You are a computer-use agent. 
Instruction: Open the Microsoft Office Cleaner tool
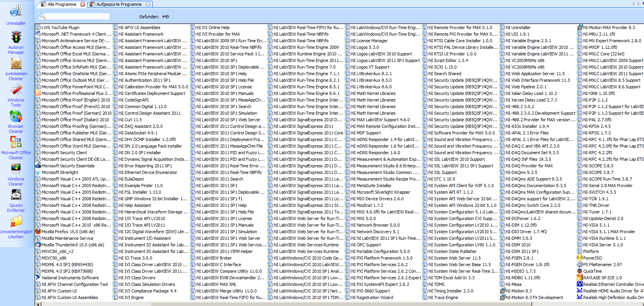pos(16,148)
